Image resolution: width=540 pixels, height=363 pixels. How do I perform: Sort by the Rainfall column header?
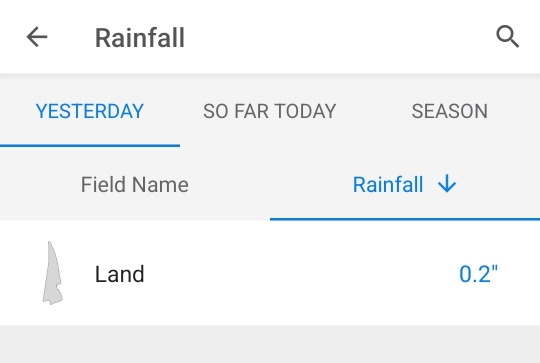[x=405, y=185]
